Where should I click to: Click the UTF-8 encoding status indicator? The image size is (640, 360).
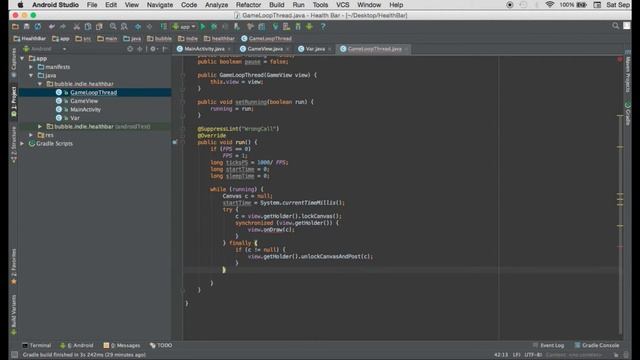[x=533, y=355]
